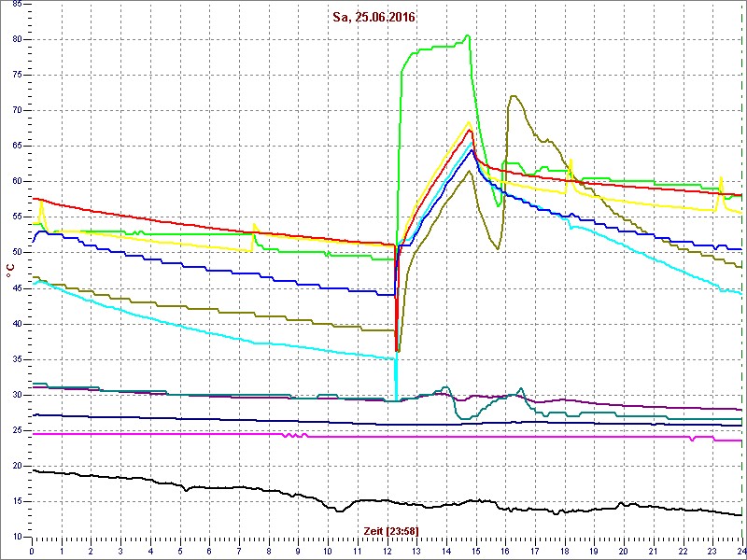Click hour 21 on the time axis

click(x=653, y=551)
